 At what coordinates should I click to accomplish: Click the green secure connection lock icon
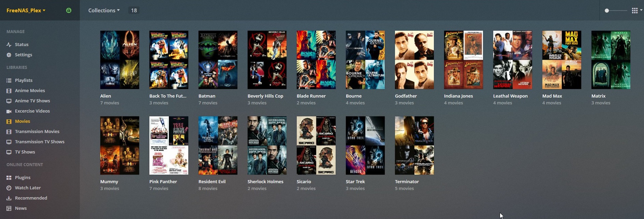[x=69, y=10]
